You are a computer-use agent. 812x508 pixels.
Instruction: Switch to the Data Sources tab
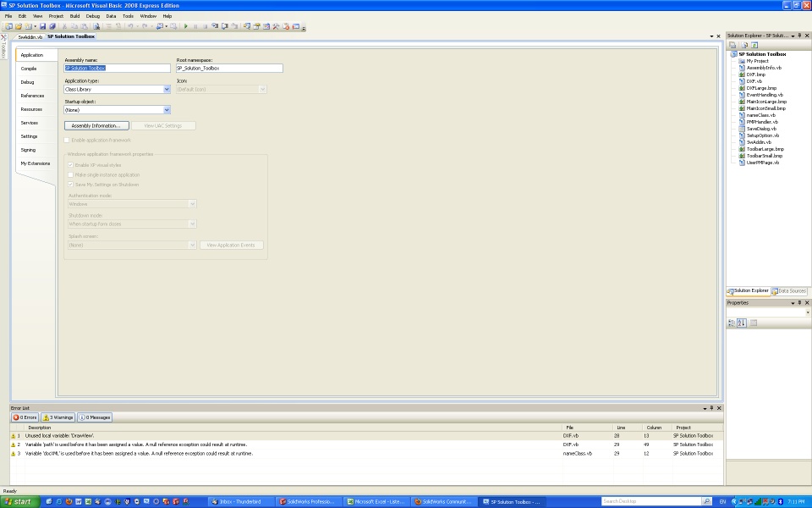(788, 290)
